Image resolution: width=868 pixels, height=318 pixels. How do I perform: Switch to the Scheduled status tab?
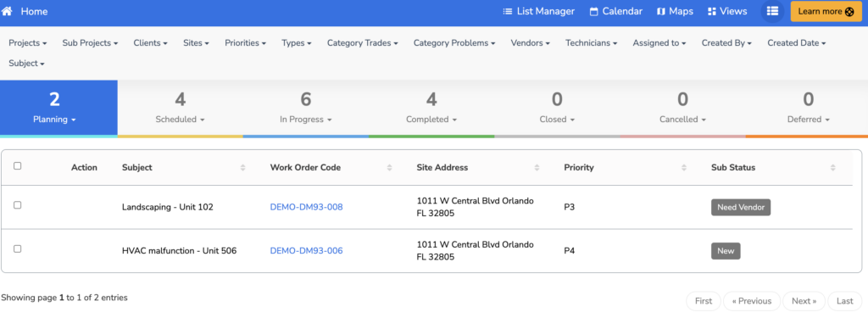pos(181,108)
